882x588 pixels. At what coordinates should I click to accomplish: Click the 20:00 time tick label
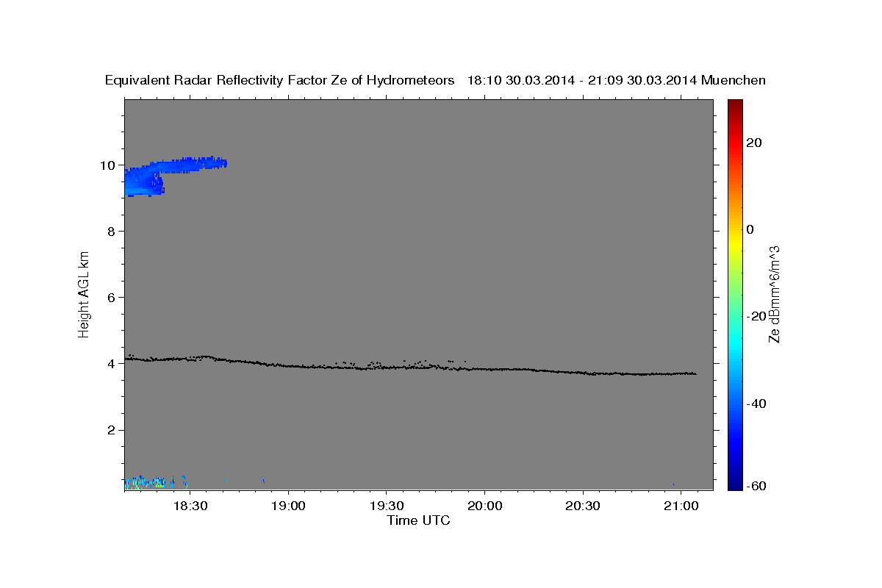point(484,506)
